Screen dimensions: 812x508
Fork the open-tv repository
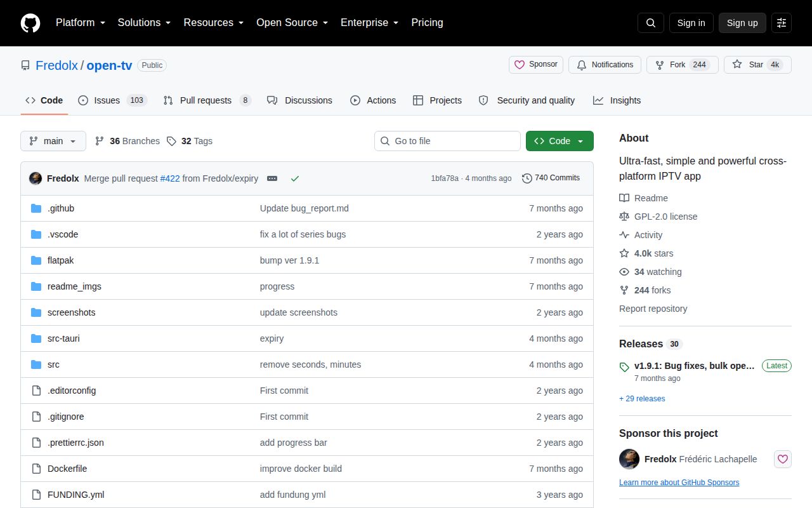(x=683, y=65)
